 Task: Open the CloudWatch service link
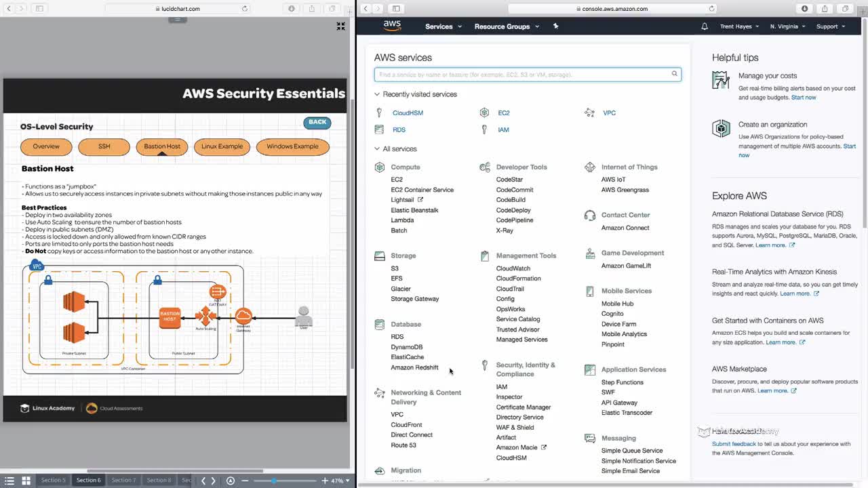pos(513,268)
